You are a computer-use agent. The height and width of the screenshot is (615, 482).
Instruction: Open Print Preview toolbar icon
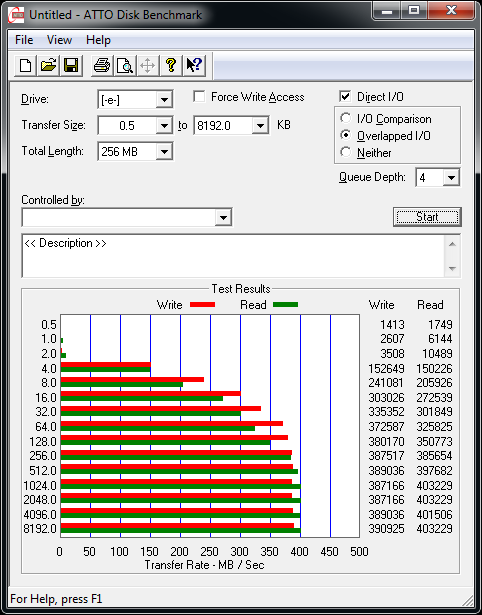pos(125,65)
